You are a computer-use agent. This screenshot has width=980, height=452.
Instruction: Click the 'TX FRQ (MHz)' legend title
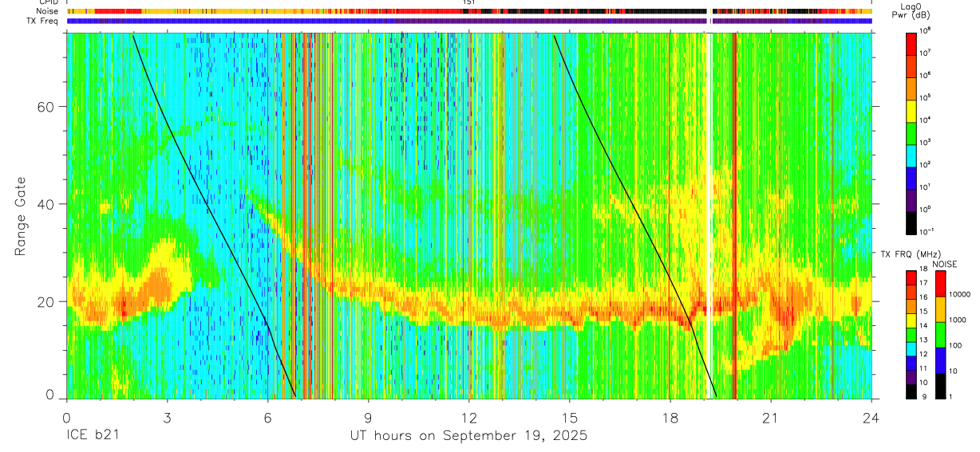coord(909,254)
